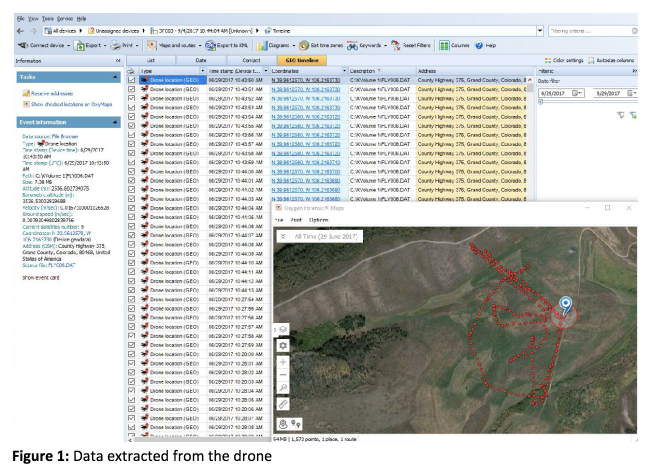Click Autosize columns
The image size is (645, 471).
click(611, 60)
